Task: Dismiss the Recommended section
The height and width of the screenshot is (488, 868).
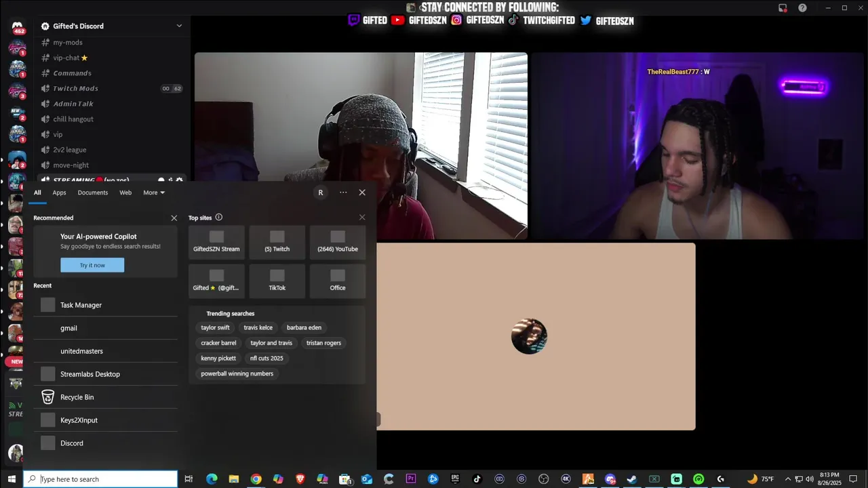Action: [x=174, y=218]
